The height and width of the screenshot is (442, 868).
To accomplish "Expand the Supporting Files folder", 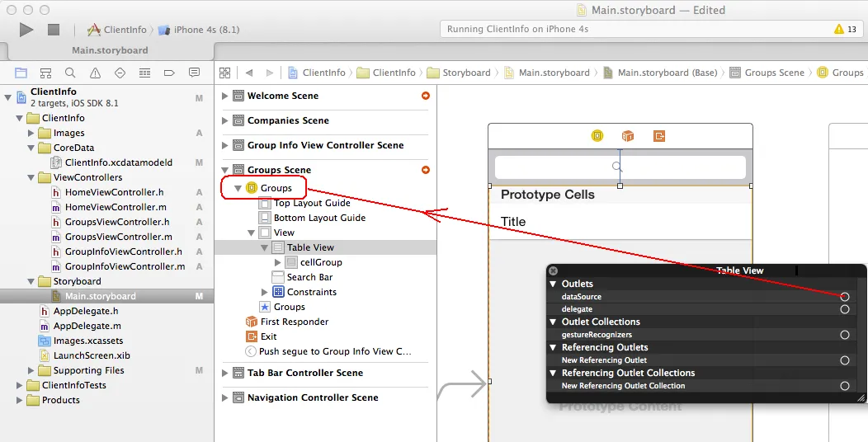I will (31, 370).
